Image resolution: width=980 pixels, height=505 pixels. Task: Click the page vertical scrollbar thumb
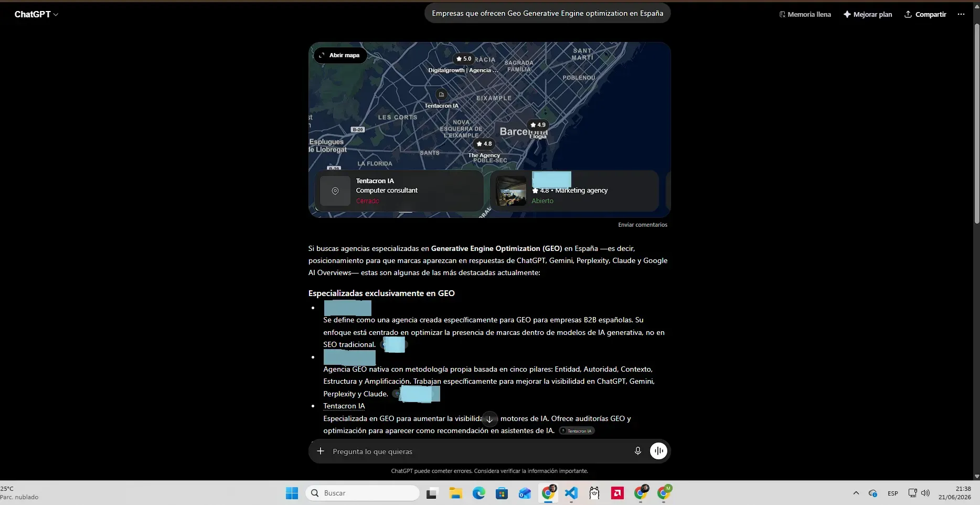point(976,123)
